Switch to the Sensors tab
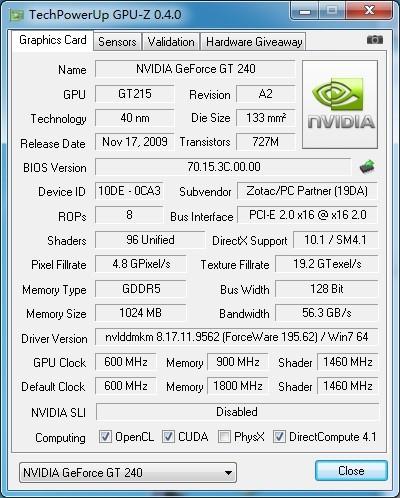Viewport: 400px width, 498px height. tap(117, 42)
